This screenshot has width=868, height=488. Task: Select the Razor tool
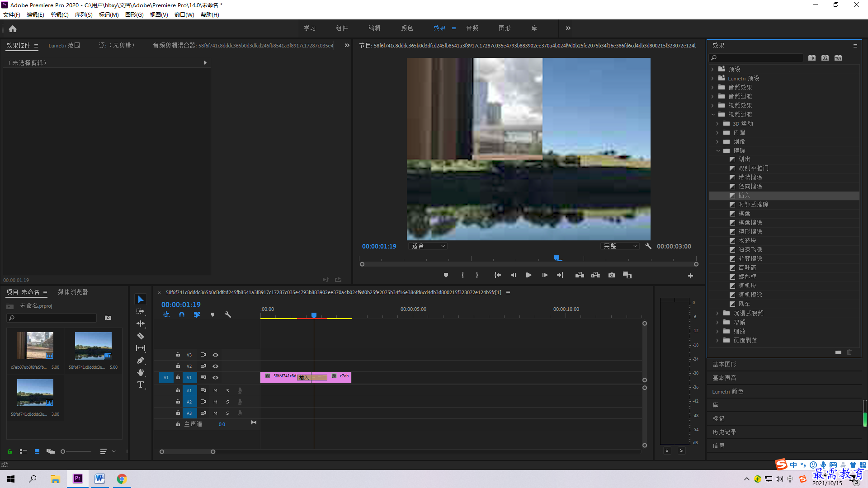[141, 336]
